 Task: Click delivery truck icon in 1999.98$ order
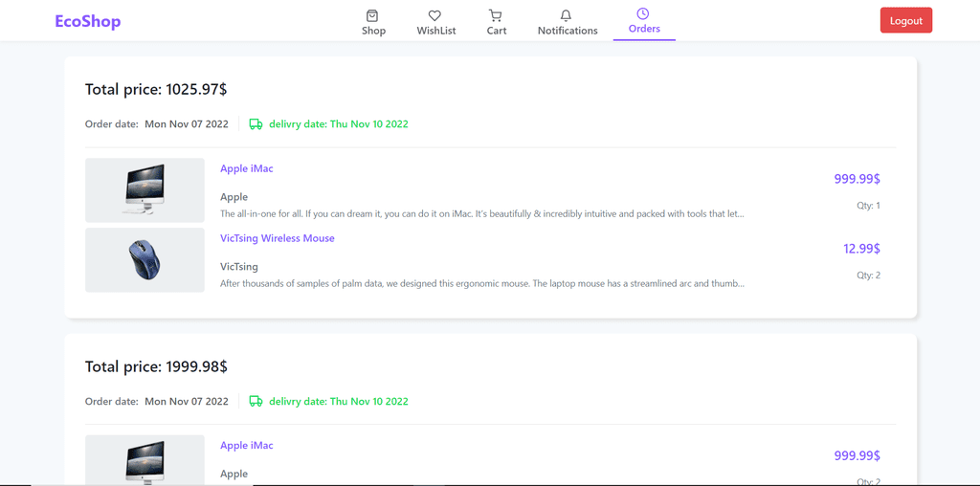pyautogui.click(x=256, y=401)
